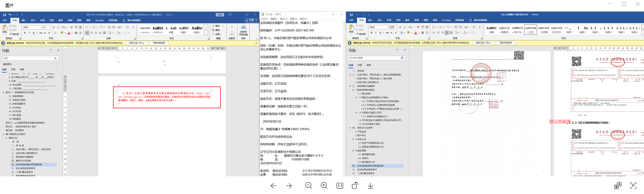The width and height of the screenshot is (644, 194).
Task: Click the 共享 share button in the left Word window
Action: coord(251,20)
